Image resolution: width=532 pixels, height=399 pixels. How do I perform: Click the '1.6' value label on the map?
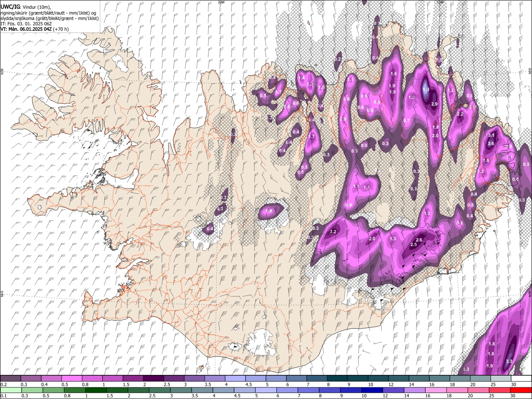[394, 74]
